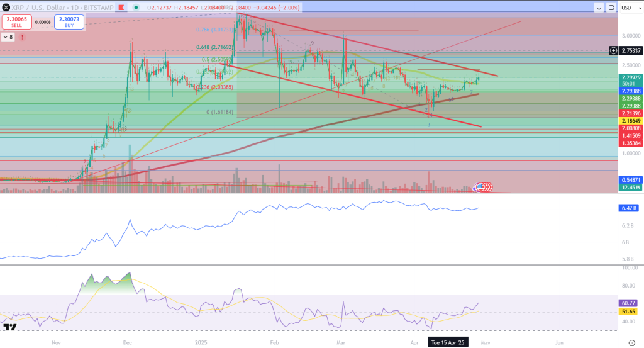Viewport: 644px width, 348px height.
Task: Click the US flag economic event icon
Action: pyautogui.click(x=480, y=188)
